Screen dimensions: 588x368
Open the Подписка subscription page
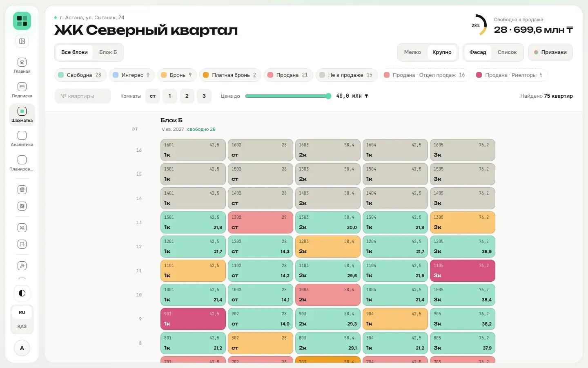pyautogui.click(x=22, y=90)
